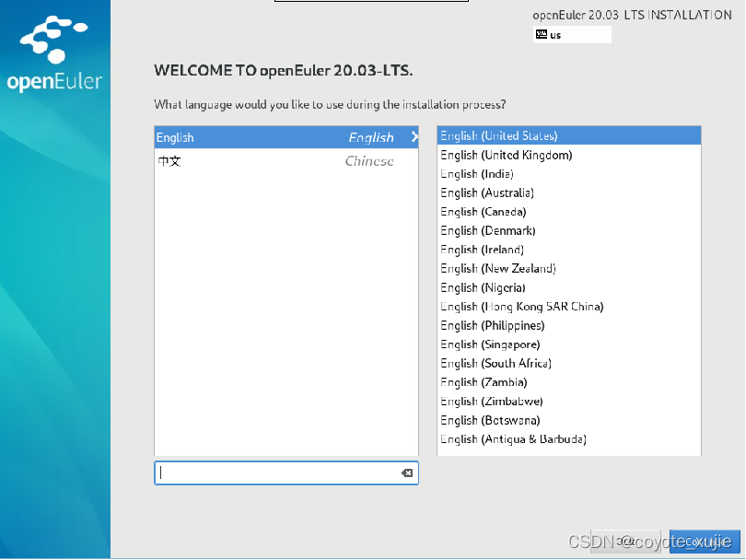This screenshot has width=746, height=560.
Task: Choose English (United Kingdom)
Action: pyautogui.click(x=569, y=155)
